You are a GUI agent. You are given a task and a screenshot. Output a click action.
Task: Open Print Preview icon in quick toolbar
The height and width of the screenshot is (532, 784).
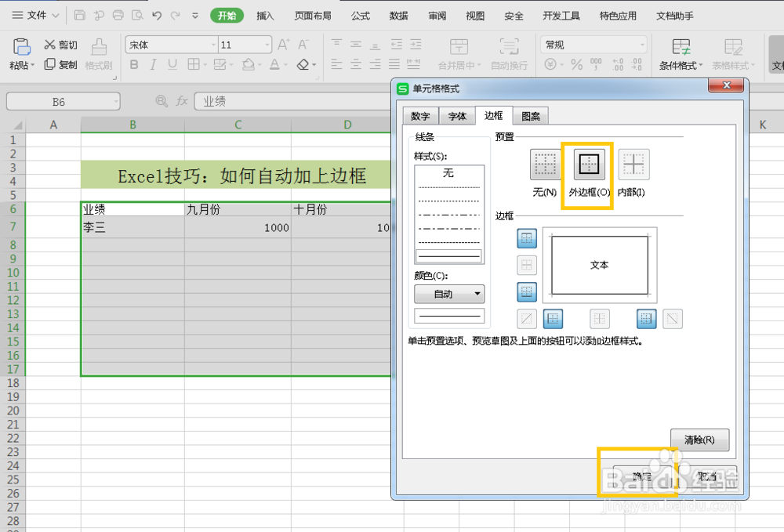[x=137, y=16]
